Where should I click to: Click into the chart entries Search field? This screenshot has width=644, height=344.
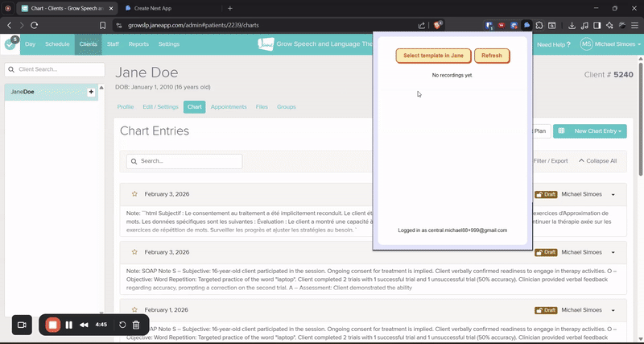coord(185,161)
